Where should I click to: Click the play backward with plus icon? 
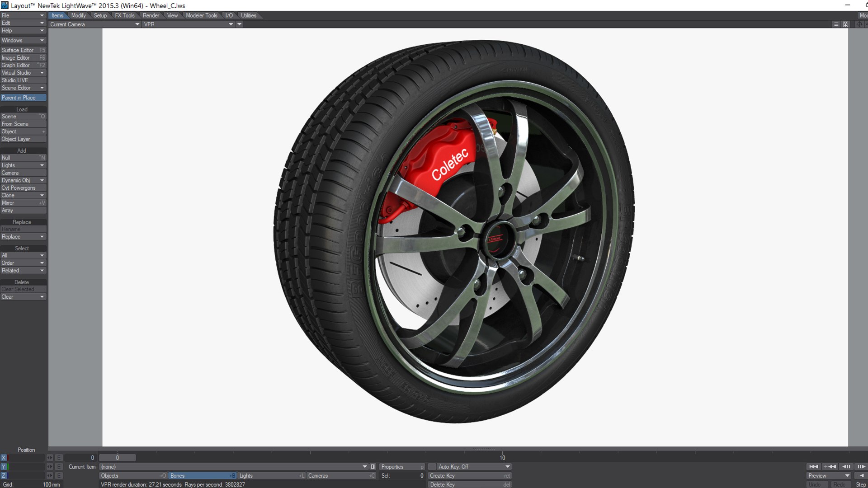pyautogui.click(x=830, y=467)
